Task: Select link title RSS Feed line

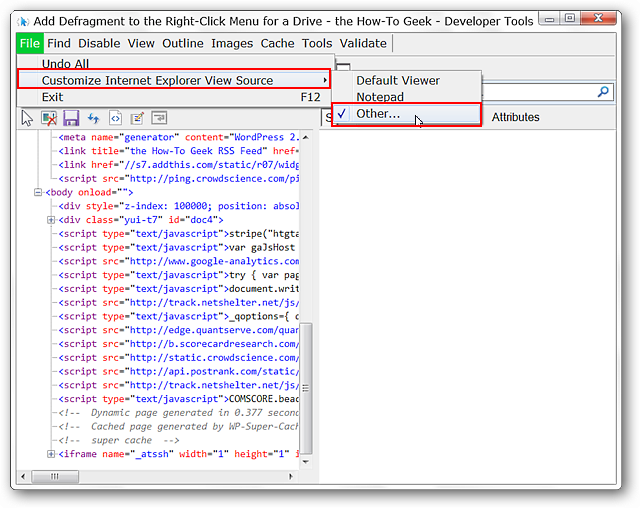Action: click(178, 151)
